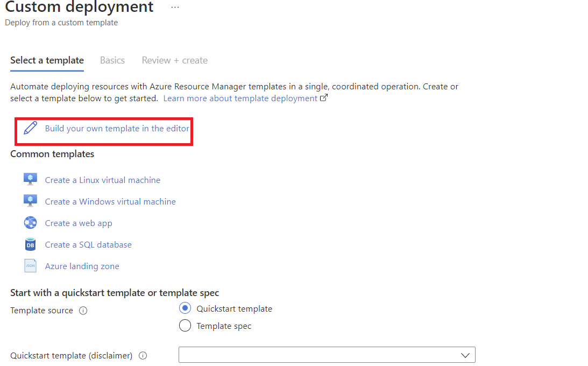Click the Template source label
This screenshot has height=366, width=588.
(41, 311)
